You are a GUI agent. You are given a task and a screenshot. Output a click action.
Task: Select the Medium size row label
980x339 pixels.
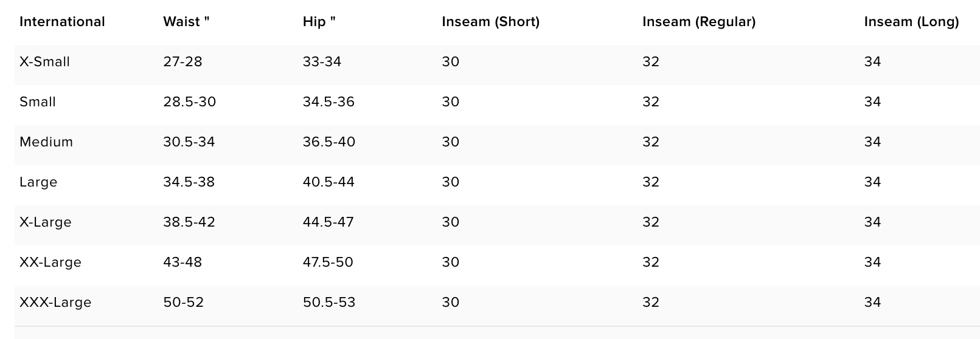pyautogui.click(x=46, y=142)
